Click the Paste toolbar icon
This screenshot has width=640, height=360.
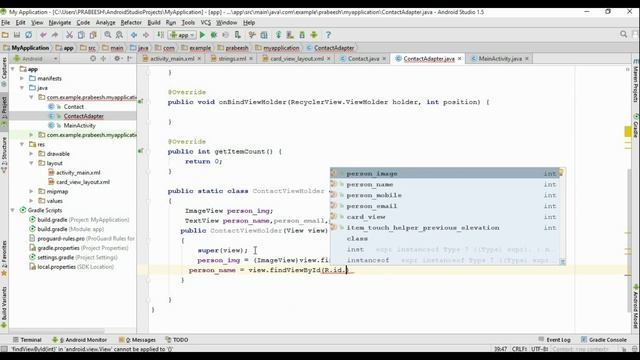pos(93,35)
